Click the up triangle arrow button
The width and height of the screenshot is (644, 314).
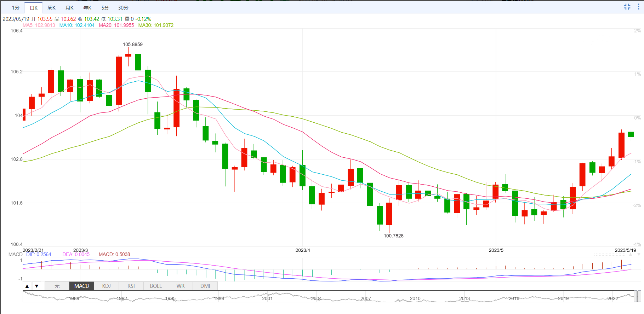click(x=27, y=286)
